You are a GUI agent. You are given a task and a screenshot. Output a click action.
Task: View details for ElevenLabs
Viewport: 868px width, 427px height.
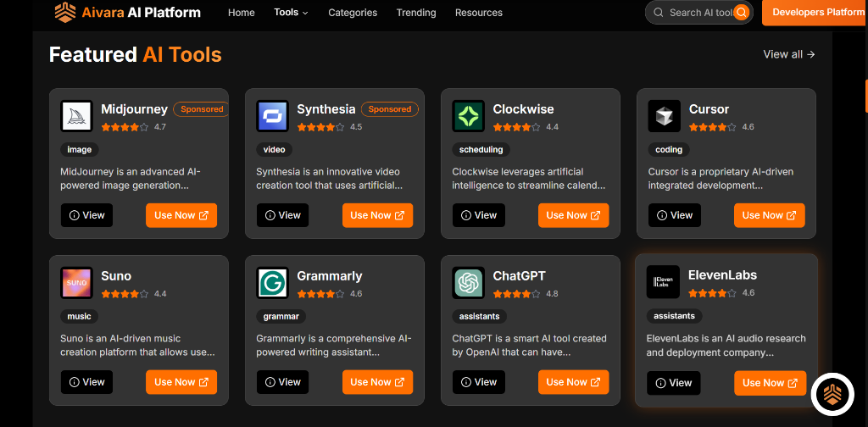(x=673, y=383)
